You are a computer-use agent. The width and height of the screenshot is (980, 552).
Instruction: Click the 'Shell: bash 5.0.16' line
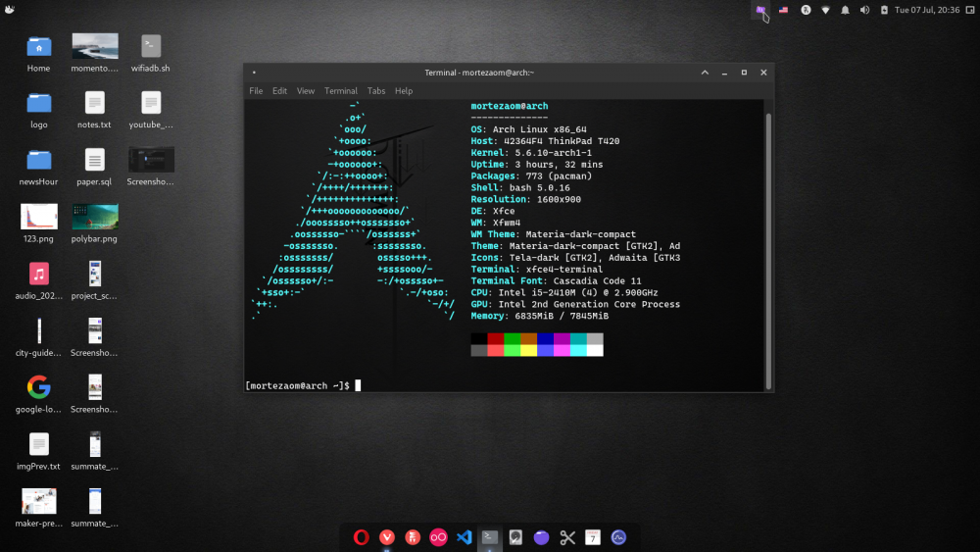click(x=520, y=187)
